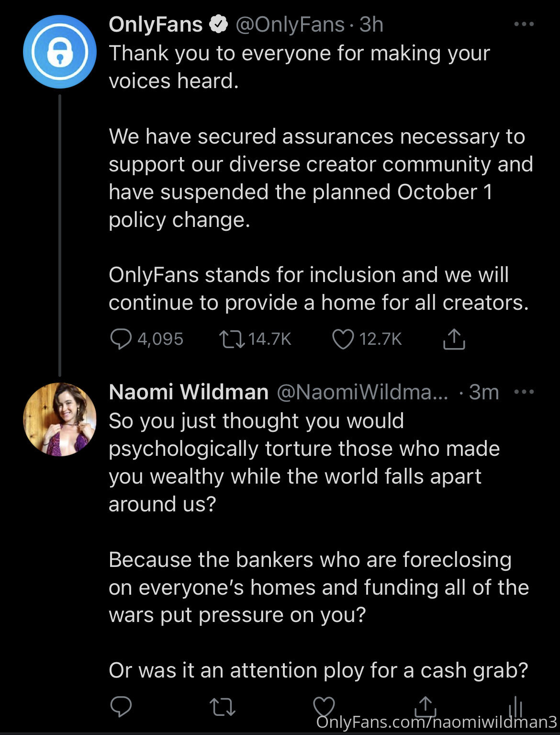
Task: Reply to Naomi Wildman's tweet
Action: tap(121, 706)
